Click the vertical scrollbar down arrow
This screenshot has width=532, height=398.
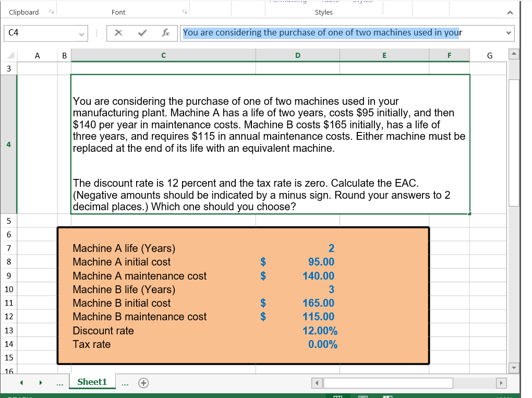click(x=514, y=368)
